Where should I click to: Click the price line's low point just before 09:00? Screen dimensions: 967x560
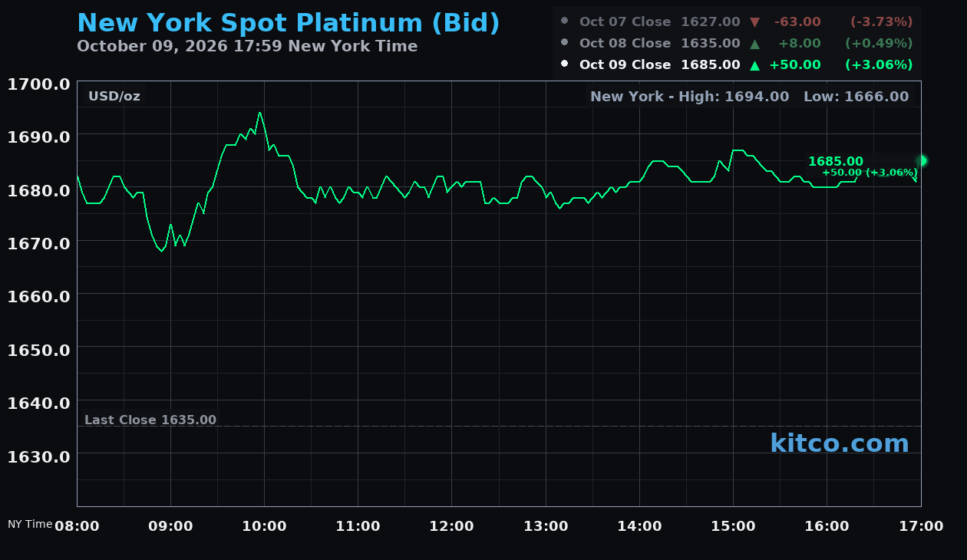[x=161, y=251]
